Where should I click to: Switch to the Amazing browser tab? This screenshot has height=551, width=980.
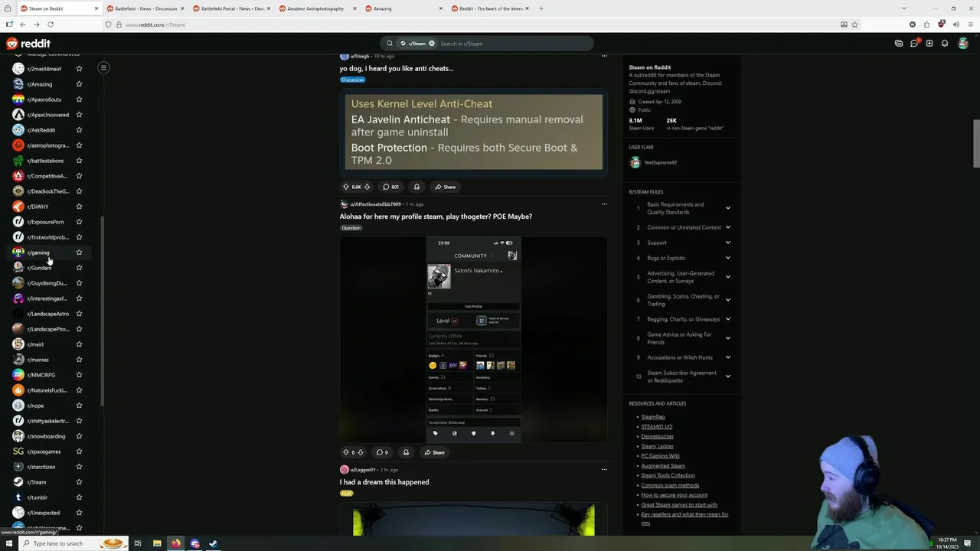click(403, 8)
